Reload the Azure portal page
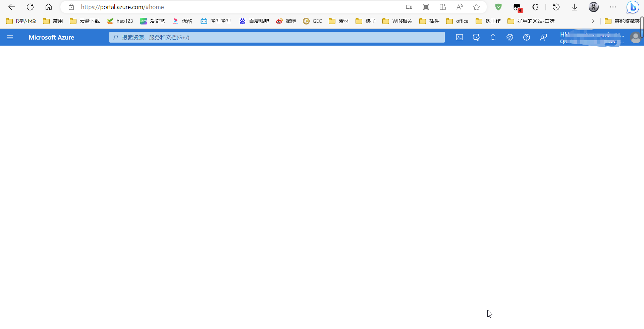The width and height of the screenshot is (644, 329). tap(30, 7)
